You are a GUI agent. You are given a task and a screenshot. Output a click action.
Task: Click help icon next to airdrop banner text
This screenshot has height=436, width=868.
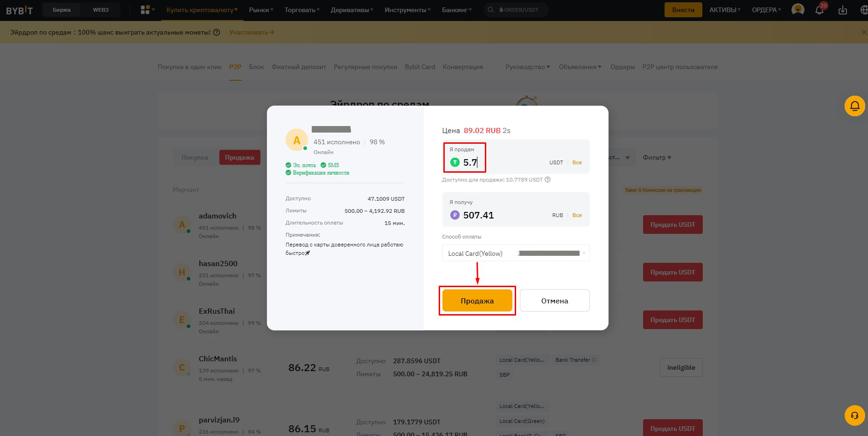217,32
